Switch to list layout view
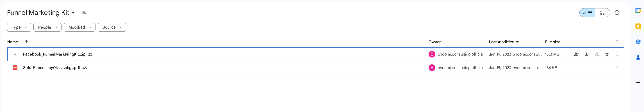Screen dimensions: 644x112 [x=587, y=13]
